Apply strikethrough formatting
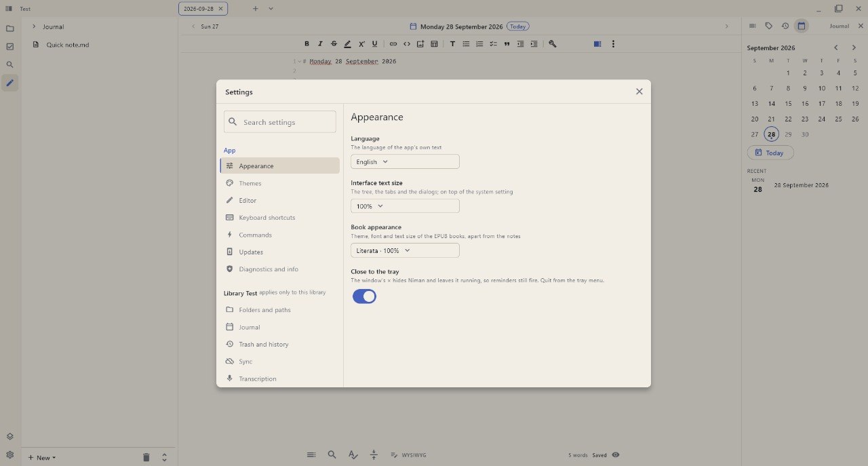This screenshot has width=868, height=466. (x=334, y=43)
